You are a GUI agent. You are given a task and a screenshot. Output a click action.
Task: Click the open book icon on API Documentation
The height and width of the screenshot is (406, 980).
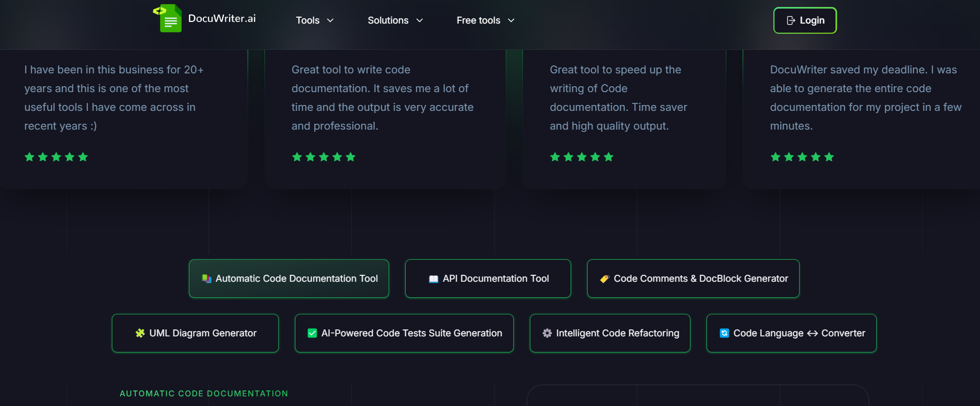[x=434, y=279]
